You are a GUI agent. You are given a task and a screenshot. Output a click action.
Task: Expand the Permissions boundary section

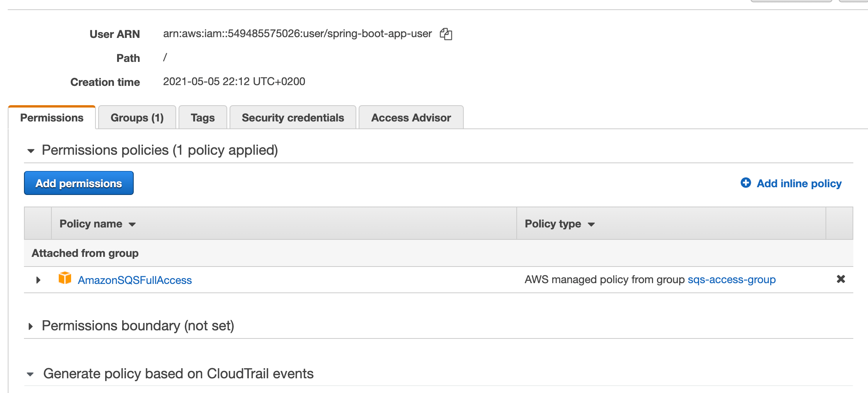(x=31, y=326)
